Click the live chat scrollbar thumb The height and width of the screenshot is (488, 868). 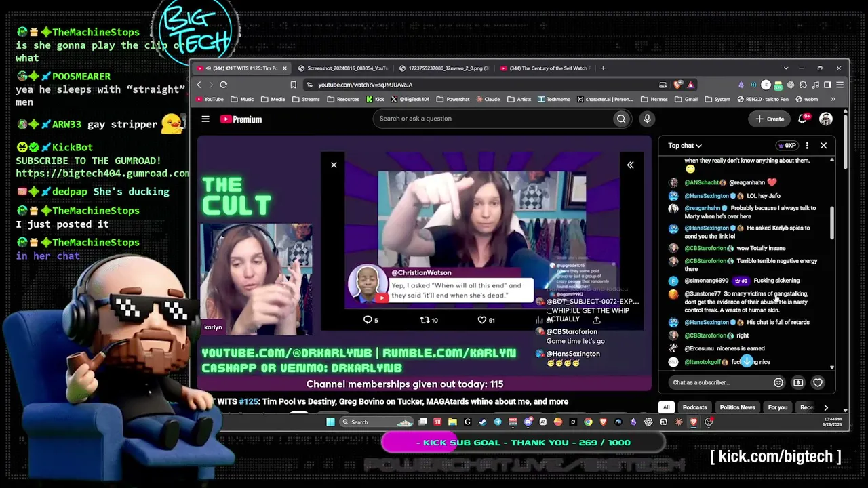tap(832, 222)
